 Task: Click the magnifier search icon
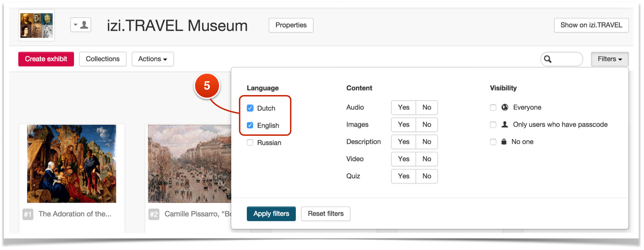tap(548, 59)
